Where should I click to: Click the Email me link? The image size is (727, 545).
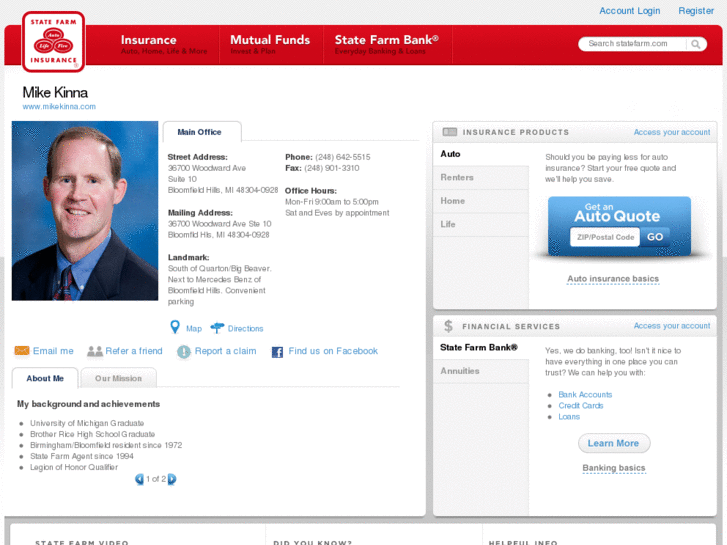coord(53,351)
